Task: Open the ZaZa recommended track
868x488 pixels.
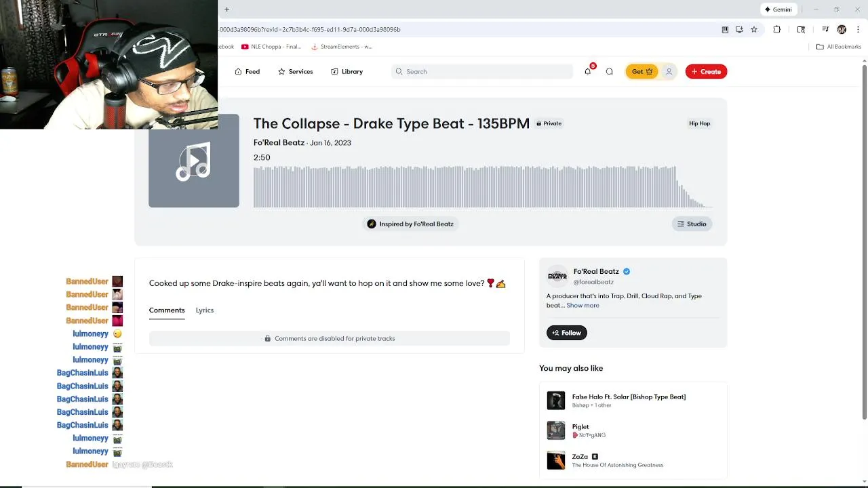Action: pyautogui.click(x=580, y=457)
